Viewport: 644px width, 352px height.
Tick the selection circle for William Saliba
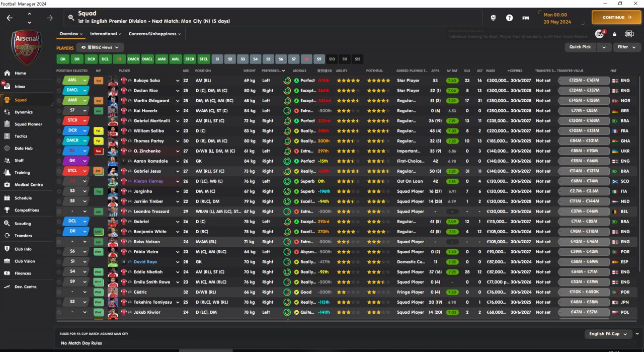(x=59, y=131)
